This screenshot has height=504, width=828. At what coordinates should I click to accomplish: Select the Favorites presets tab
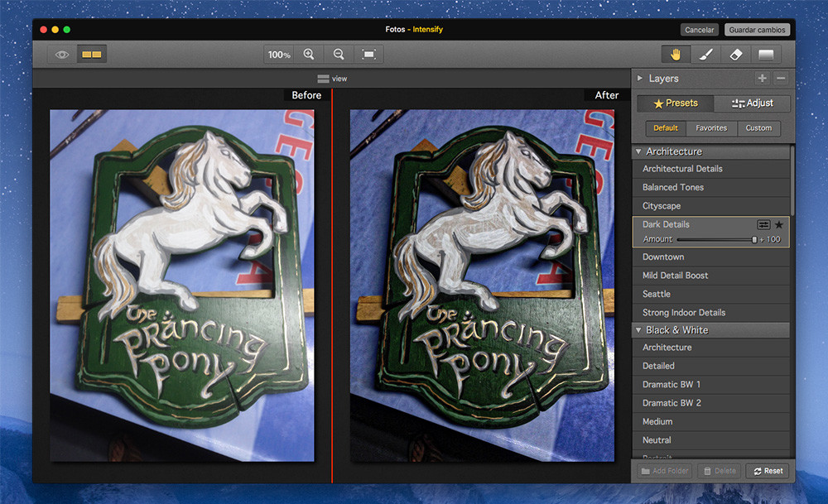[711, 128]
